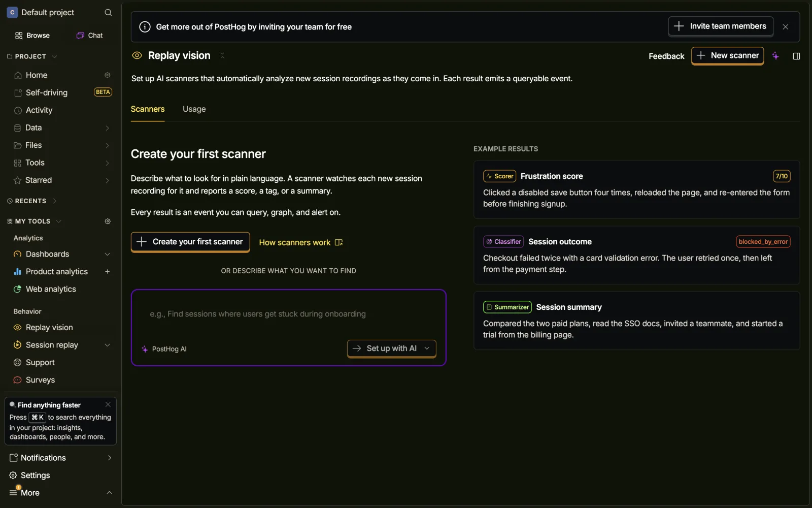Expand the Data submenu arrow
This screenshot has width=812, height=508.
pyautogui.click(x=107, y=128)
